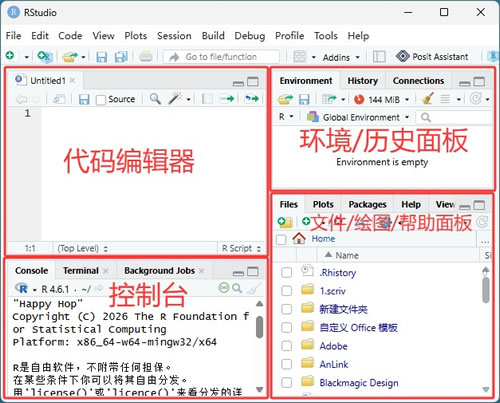Switch to the History tab
Viewport: 500px width, 403px height.
(x=363, y=81)
